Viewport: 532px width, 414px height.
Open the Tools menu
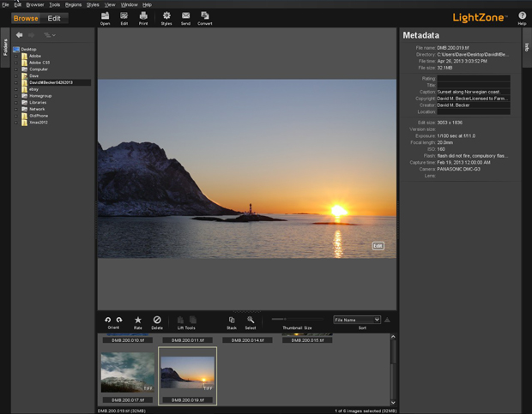pyautogui.click(x=54, y=5)
